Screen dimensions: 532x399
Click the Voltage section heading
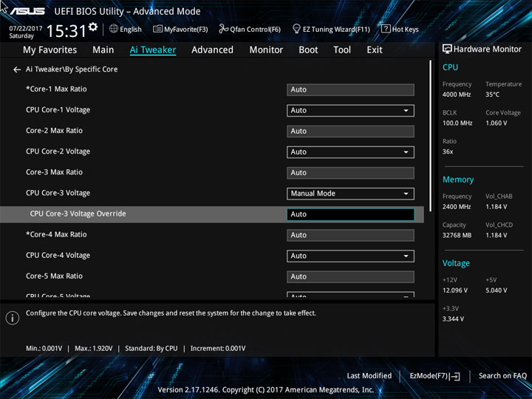coord(456,263)
